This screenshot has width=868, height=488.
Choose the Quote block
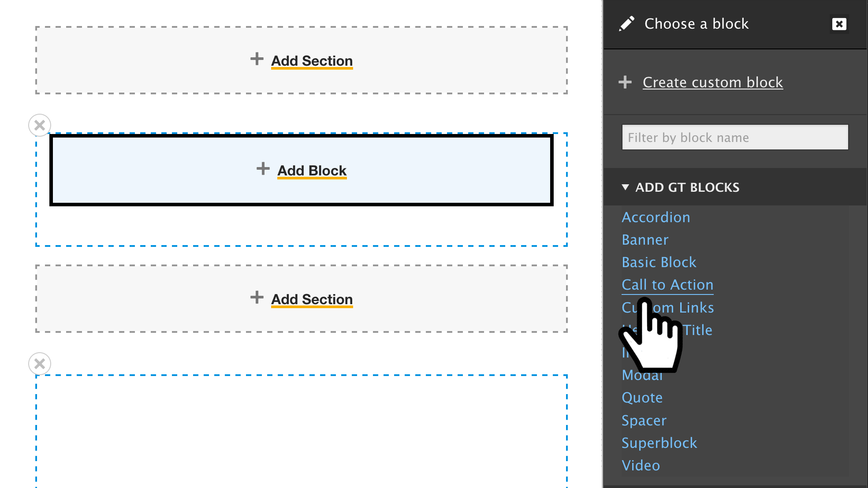click(x=642, y=398)
